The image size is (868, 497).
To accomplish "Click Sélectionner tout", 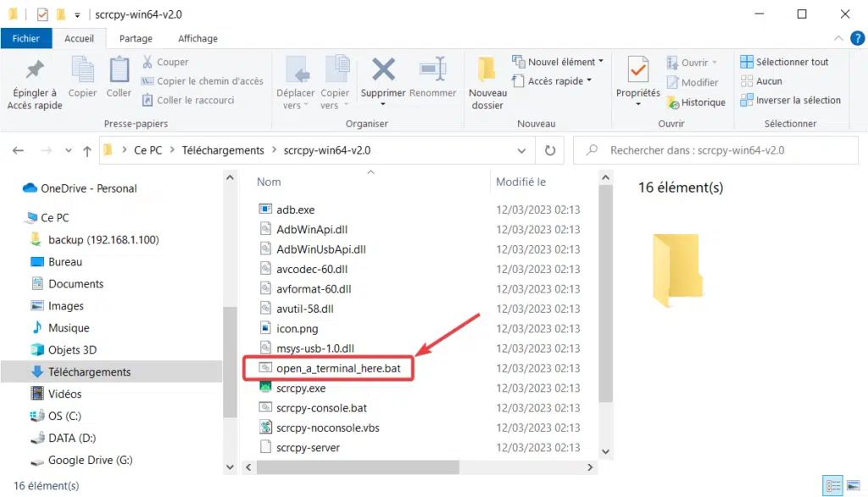I will pyautogui.click(x=784, y=62).
